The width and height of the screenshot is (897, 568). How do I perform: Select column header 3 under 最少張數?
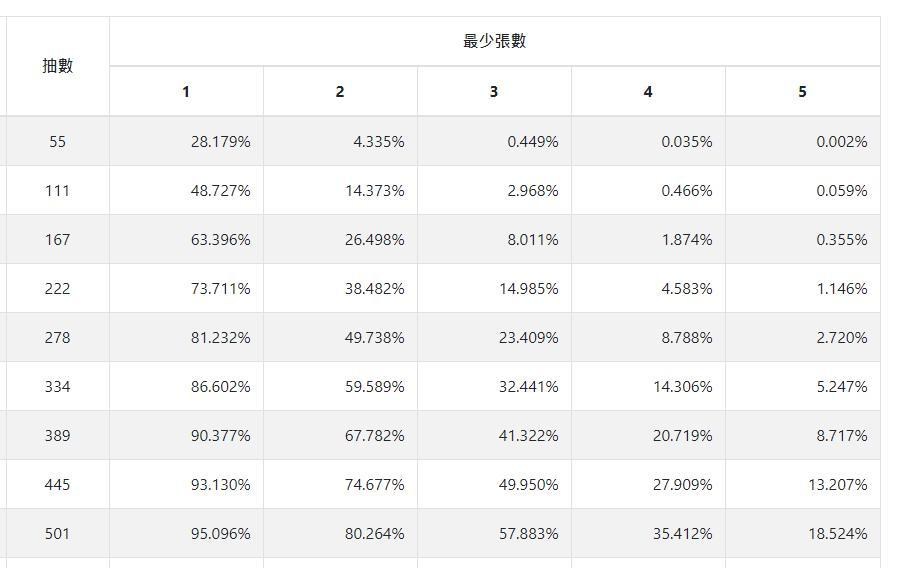click(x=494, y=92)
